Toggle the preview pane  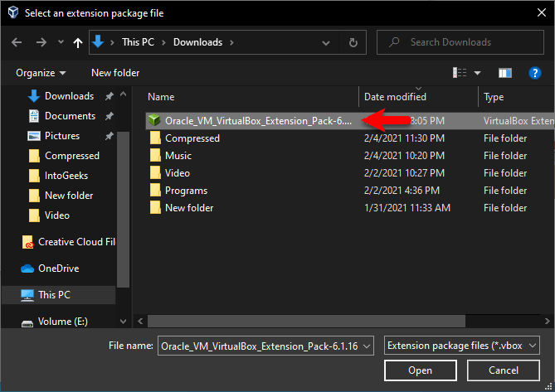tap(505, 73)
